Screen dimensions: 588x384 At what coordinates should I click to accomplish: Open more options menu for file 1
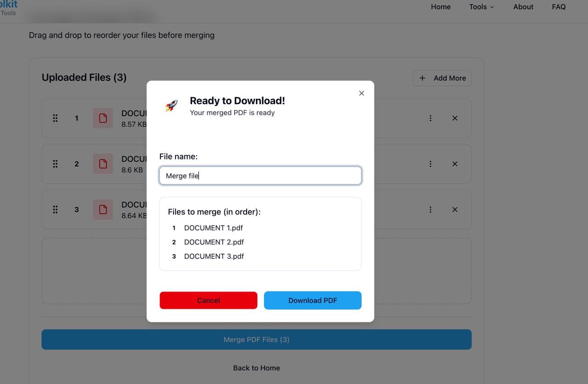pyautogui.click(x=430, y=118)
